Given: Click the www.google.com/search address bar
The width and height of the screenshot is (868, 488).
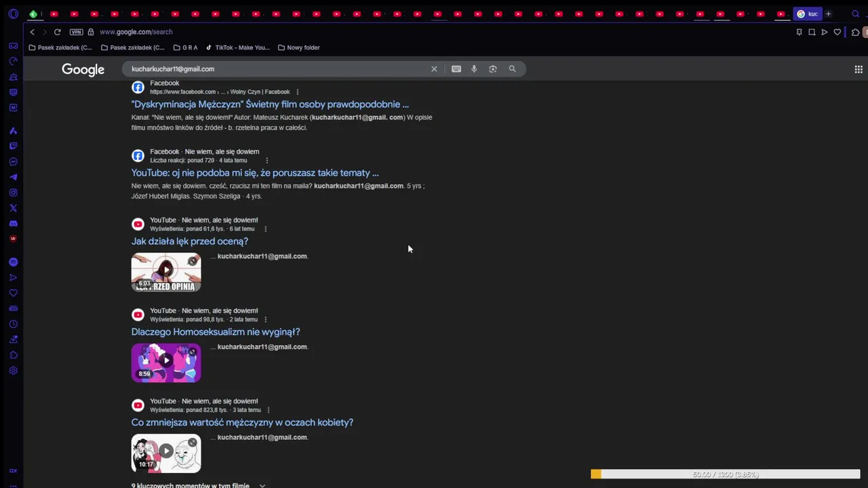Looking at the screenshot, I should (136, 32).
